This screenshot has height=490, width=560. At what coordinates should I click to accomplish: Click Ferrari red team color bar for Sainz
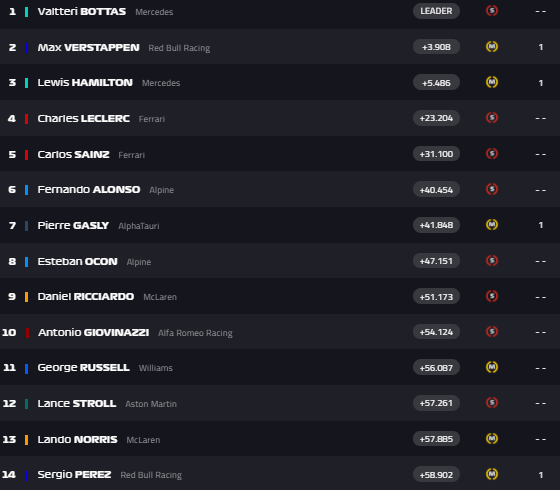(26, 155)
